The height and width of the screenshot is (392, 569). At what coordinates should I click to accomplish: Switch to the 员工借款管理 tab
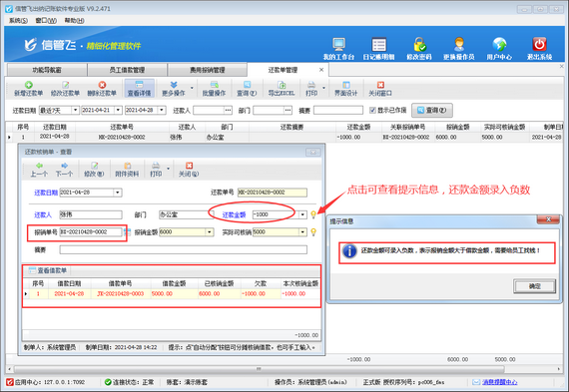coord(127,70)
